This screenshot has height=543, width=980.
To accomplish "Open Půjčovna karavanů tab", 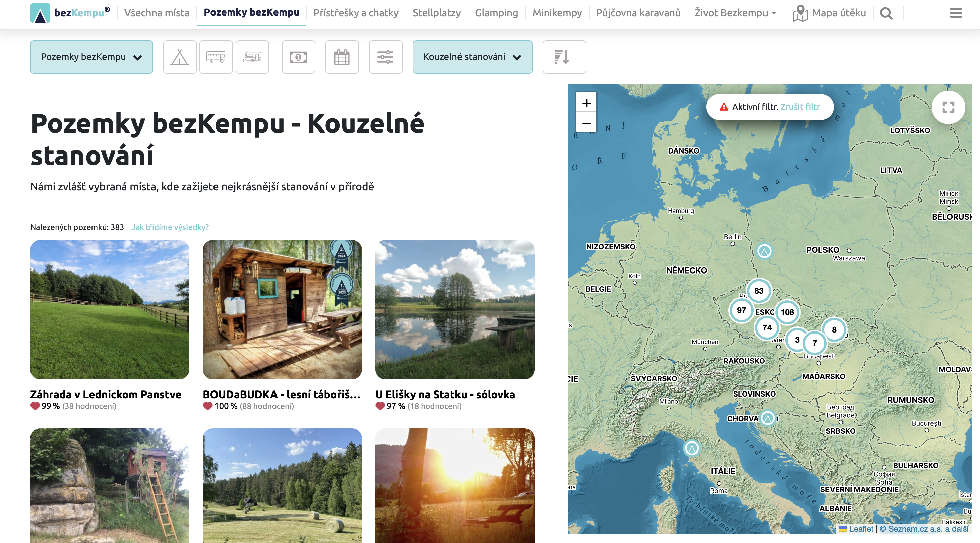I will pos(638,13).
